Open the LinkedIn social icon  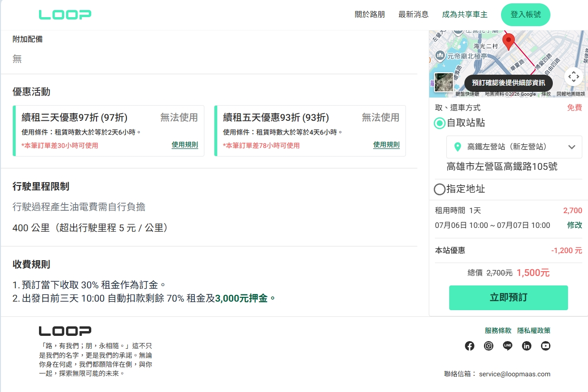[527, 346]
